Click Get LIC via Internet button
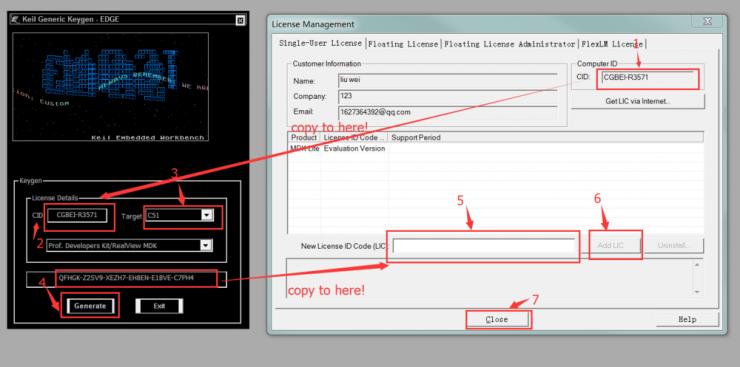 [x=638, y=101]
